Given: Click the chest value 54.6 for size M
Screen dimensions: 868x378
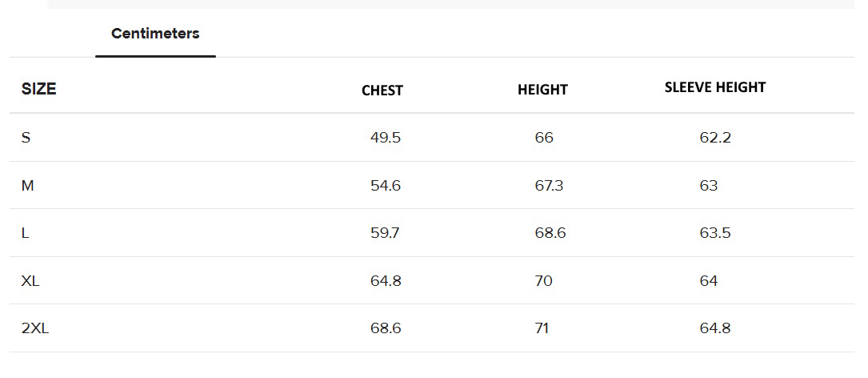Looking at the screenshot, I should point(386,186).
